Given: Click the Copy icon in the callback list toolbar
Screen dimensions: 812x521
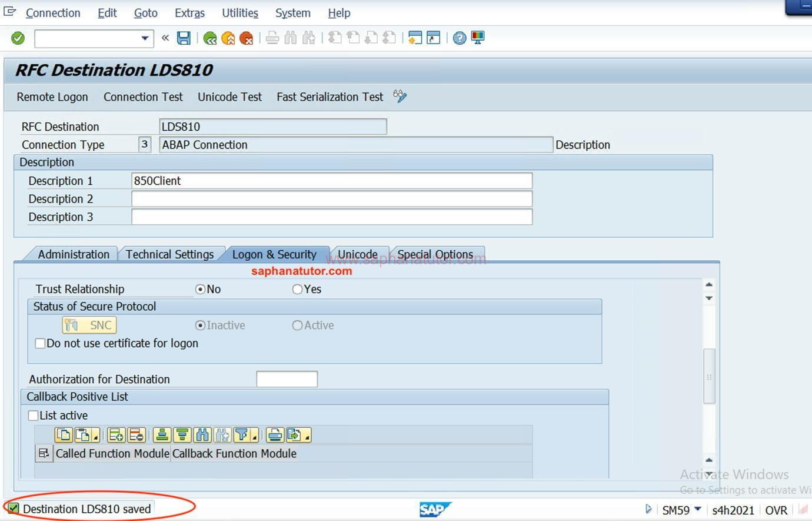Looking at the screenshot, I should coord(64,435).
